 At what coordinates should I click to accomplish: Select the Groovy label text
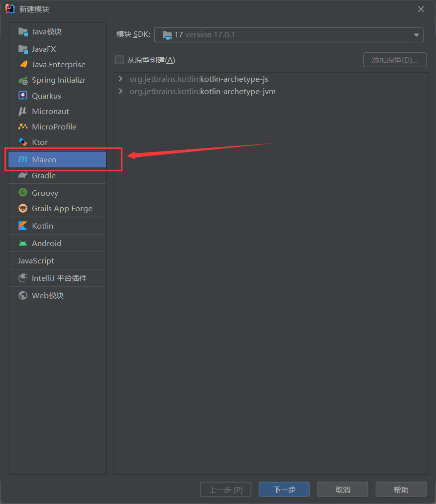pos(45,193)
